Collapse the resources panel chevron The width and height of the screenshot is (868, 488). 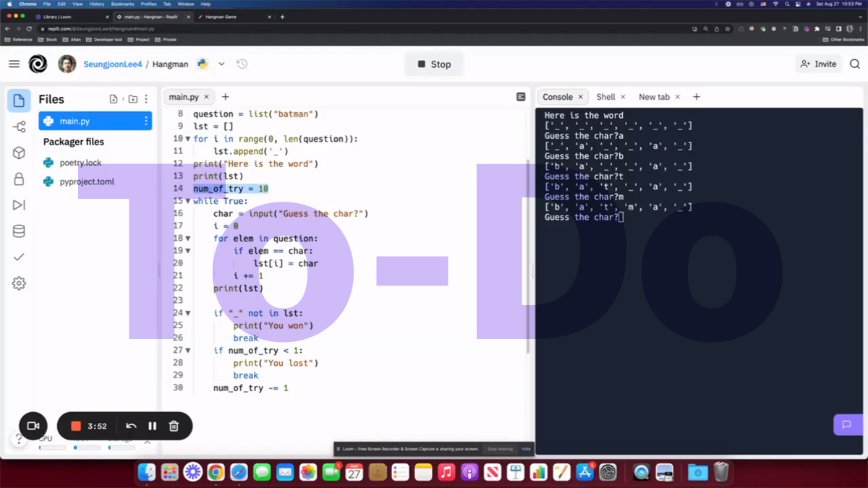pyautogui.click(x=147, y=441)
